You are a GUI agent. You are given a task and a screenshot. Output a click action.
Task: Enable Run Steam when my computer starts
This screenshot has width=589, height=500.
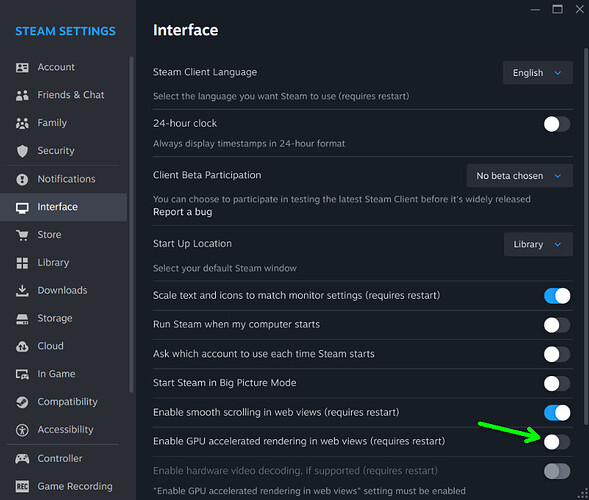[x=557, y=325]
